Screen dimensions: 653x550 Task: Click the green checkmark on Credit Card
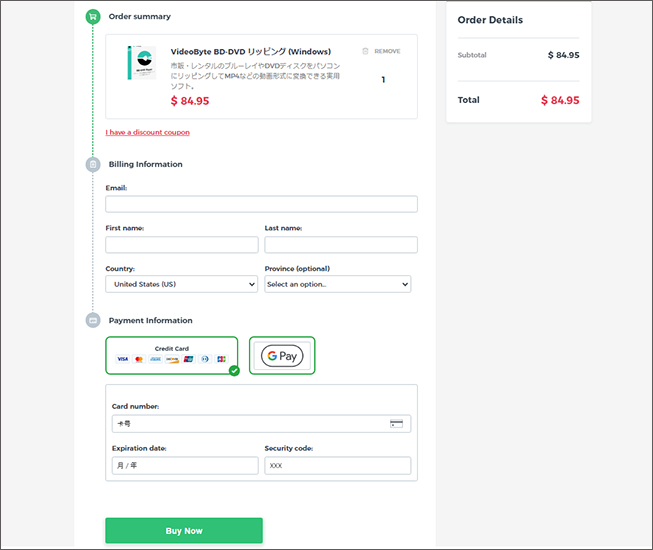(x=234, y=371)
